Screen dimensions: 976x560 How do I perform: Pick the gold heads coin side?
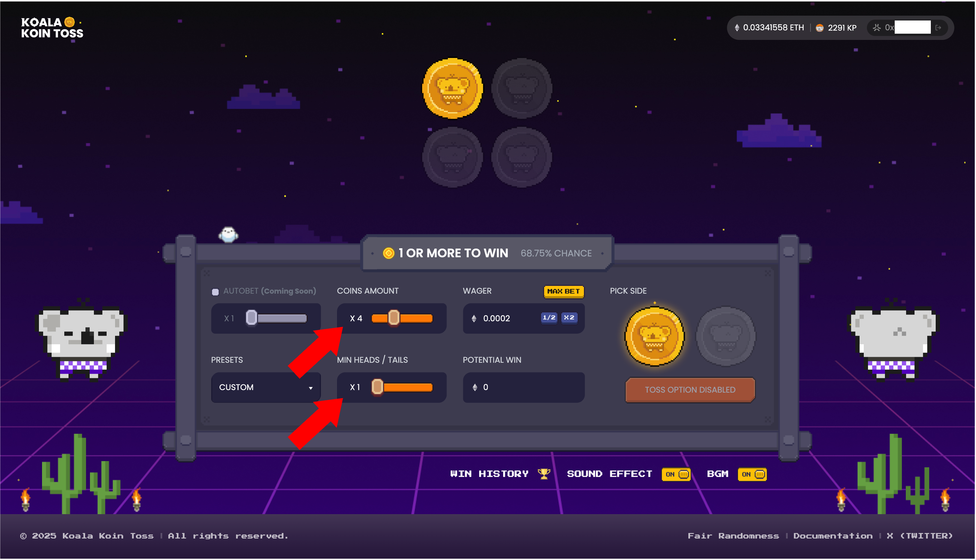click(654, 336)
